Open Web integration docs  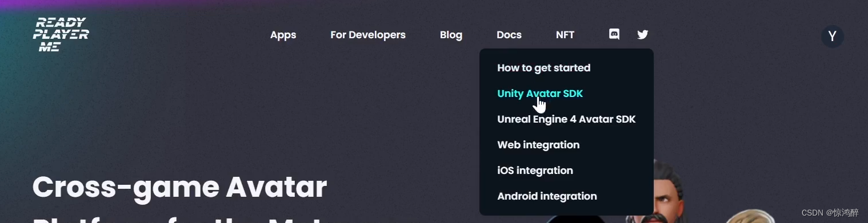pos(538,145)
